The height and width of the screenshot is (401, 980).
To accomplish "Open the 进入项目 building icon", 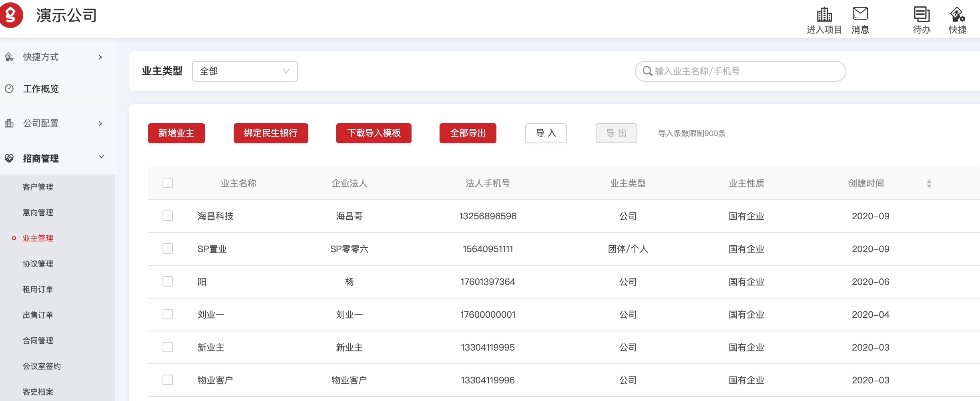I will (824, 14).
